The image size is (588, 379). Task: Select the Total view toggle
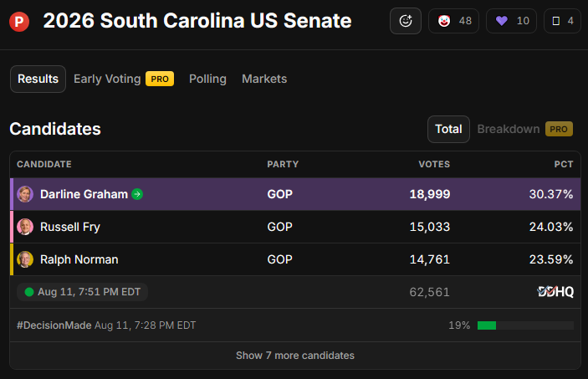[x=448, y=129]
